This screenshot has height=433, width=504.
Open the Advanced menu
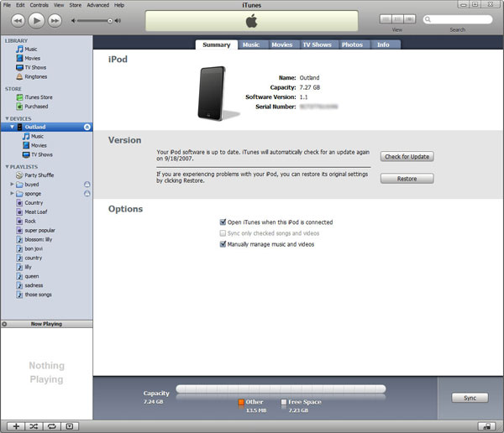[x=97, y=5]
